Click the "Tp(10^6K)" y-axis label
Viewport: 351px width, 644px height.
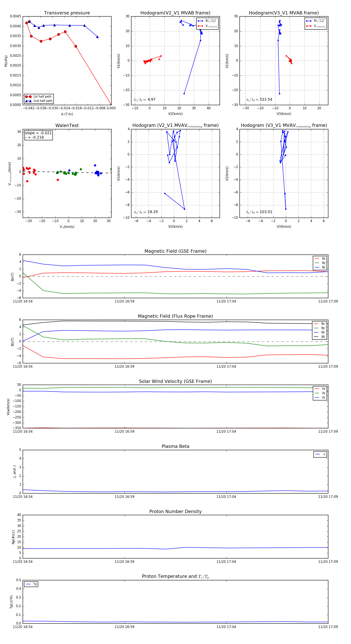pos(11,602)
